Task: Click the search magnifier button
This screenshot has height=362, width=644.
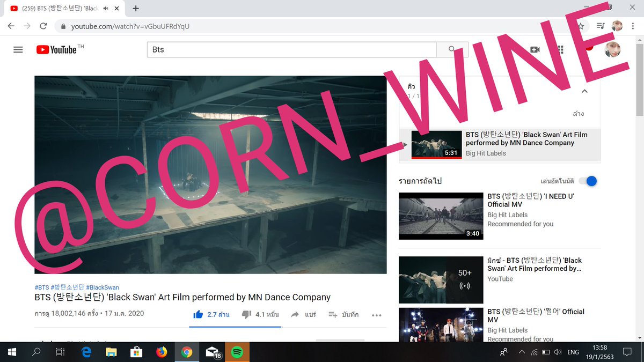Action: click(x=452, y=49)
